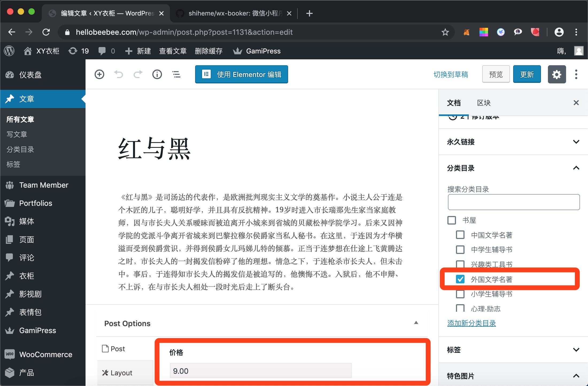Check the 书屋 category checkbox
588x386 pixels.
452,220
